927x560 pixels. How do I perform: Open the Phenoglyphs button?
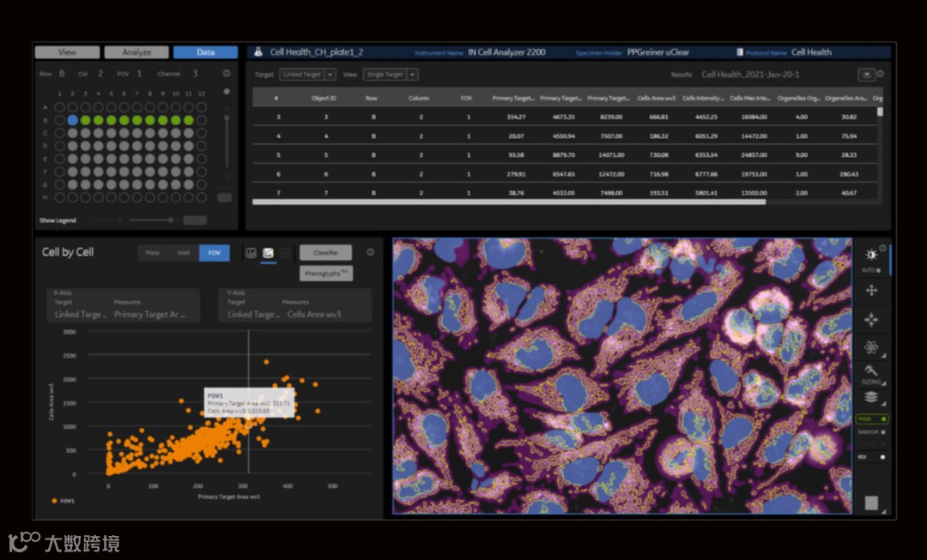326,274
